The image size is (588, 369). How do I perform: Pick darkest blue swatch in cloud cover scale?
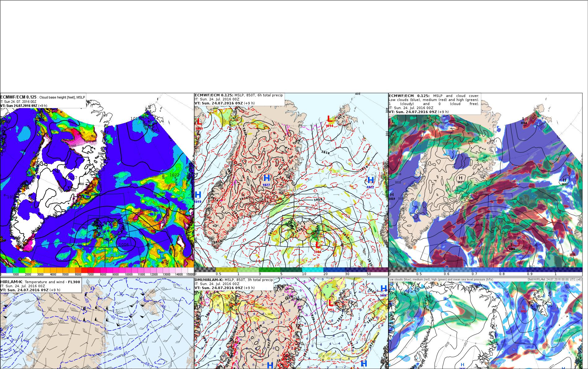click(x=569, y=270)
